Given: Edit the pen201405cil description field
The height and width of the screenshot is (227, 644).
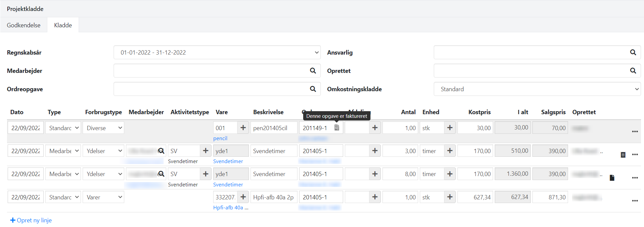Looking at the screenshot, I should click(x=274, y=128).
